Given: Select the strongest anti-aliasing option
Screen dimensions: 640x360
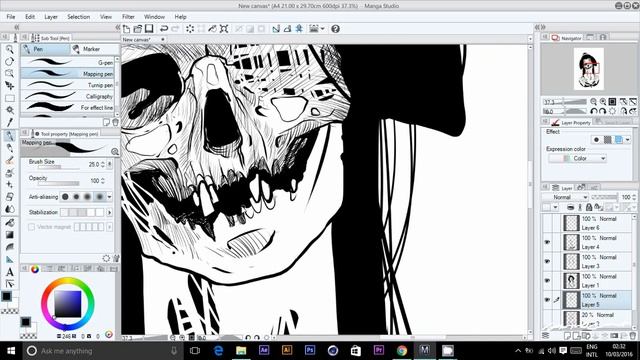Looking at the screenshot, I should tap(99, 197).
